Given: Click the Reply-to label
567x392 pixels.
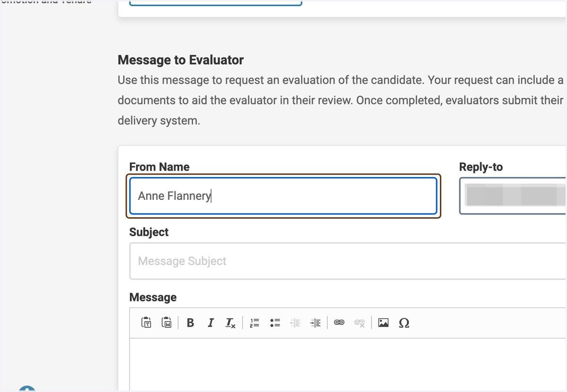Looking at the screenshot, I should pos(481,167).
